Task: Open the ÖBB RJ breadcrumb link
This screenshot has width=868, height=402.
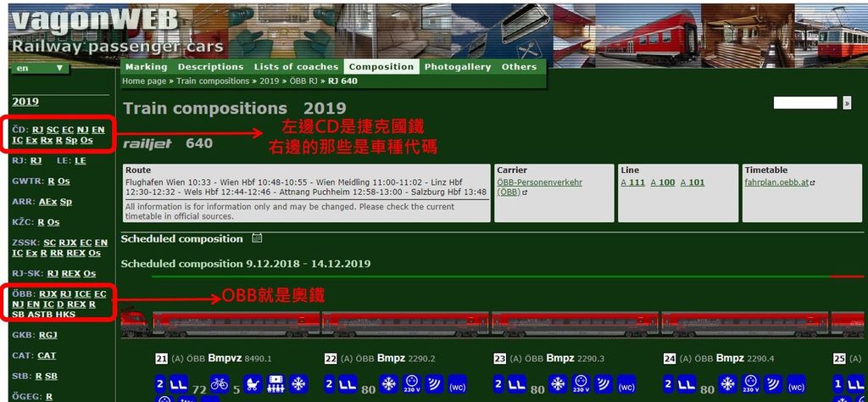Action: (x=304, y=81)
